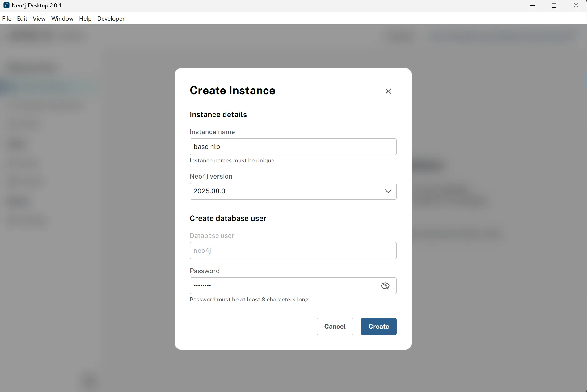
Task: Close the Neo4j Desktop window
Action: click(x=576, y=6)
